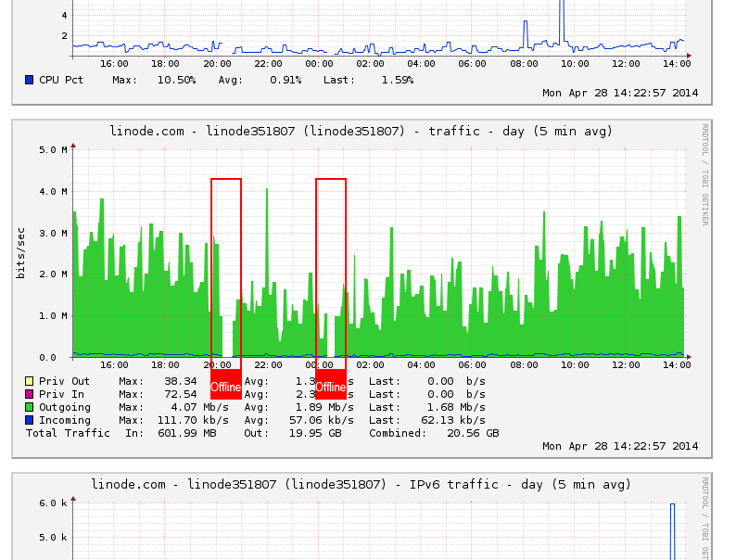Click the traffic graph timestamp "Mon Apr 28 14:22:57 2014"
736x560 pixels.
(x=620, y=446)
